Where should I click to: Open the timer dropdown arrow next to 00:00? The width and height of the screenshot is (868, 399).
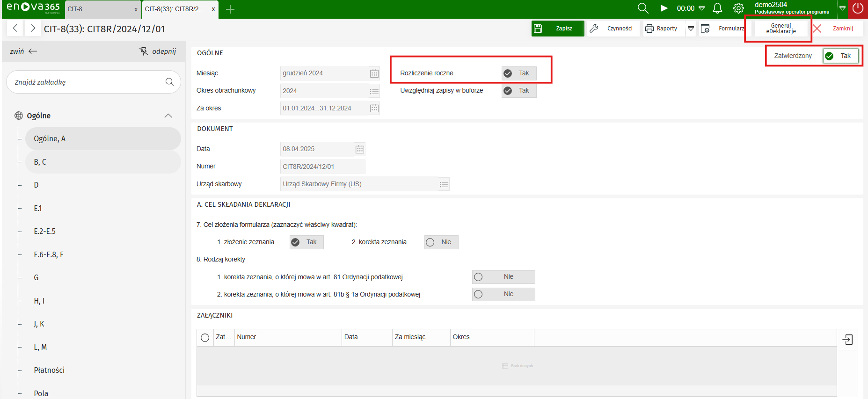[701, 8]
